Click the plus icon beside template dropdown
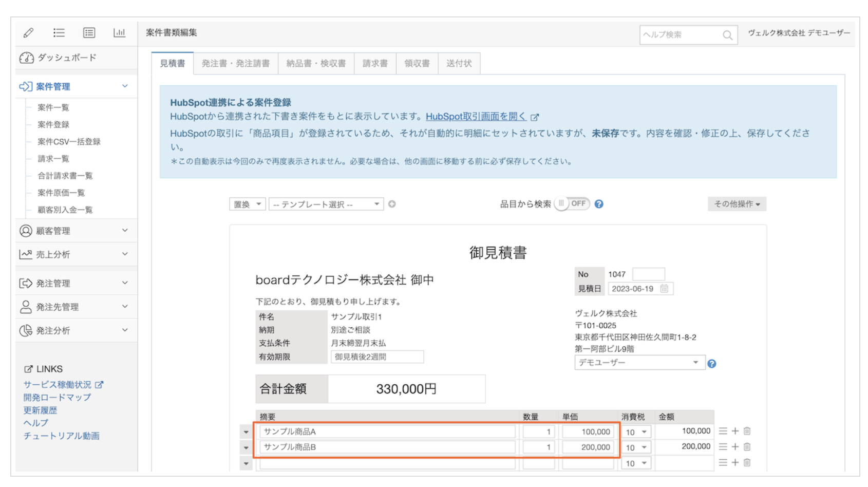The width and height of the screenshot is (868, 487). 392,204
